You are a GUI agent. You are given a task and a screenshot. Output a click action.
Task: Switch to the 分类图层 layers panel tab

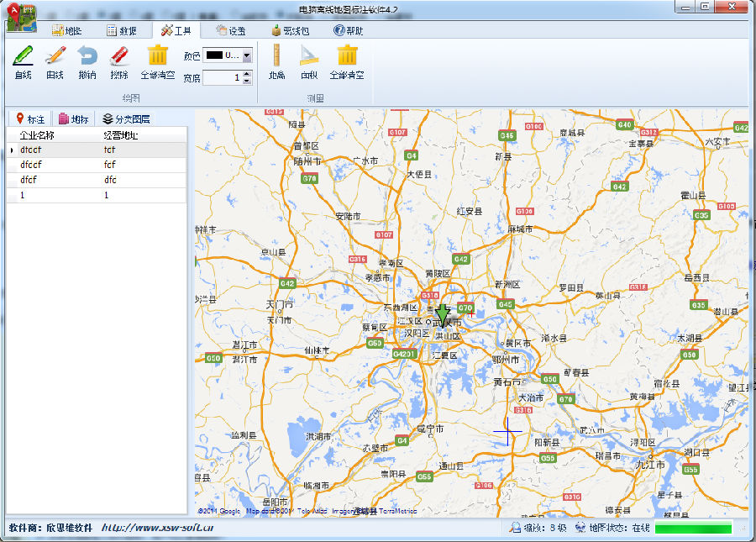(126, 119)
